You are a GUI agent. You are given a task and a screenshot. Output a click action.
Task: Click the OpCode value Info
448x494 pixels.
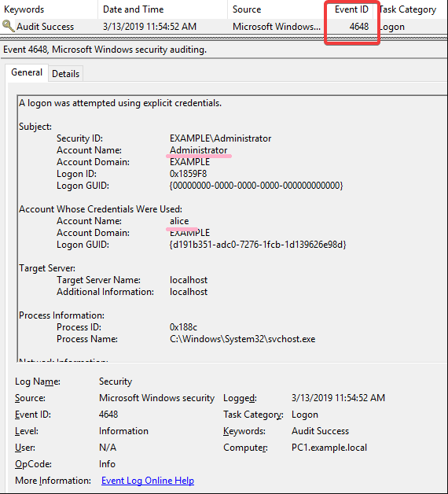click(x=107, y=464)
